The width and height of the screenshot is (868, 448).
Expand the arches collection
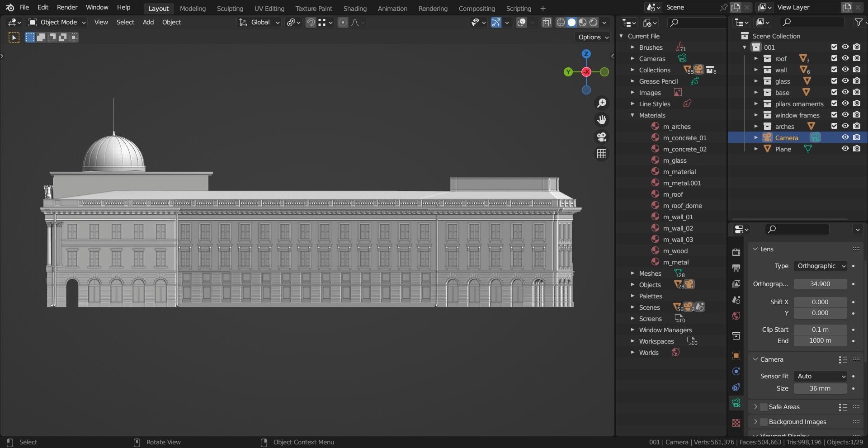(756, 126)
